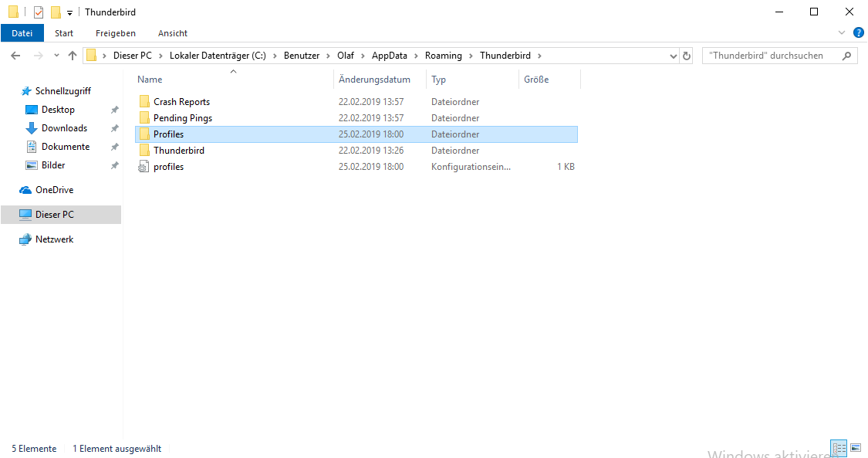
Task: Select OneDrive in the navigation pane
Action: [x=54, y=190]
